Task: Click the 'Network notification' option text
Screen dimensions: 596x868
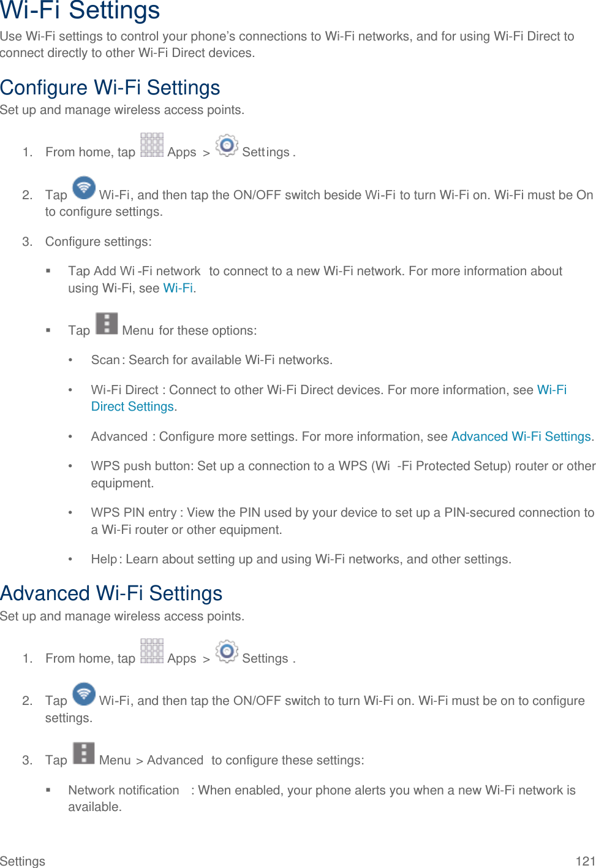Action: (124, 790)
